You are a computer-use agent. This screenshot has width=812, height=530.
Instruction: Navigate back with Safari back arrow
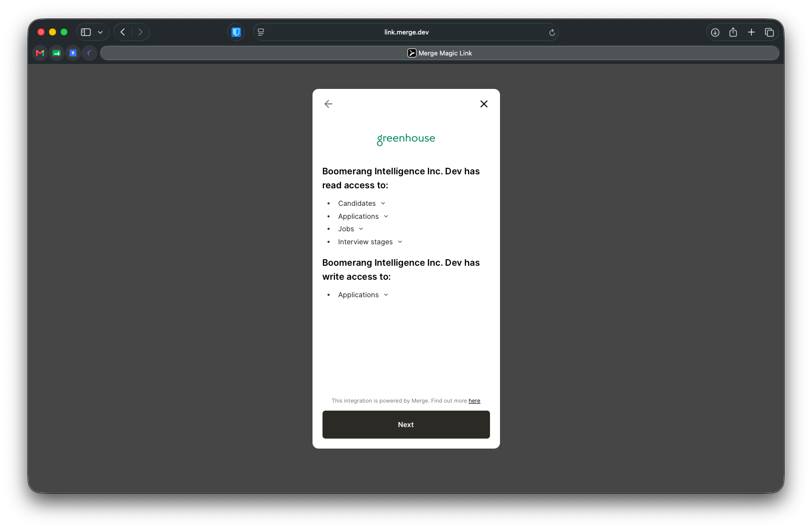click(x=123, y=32)
